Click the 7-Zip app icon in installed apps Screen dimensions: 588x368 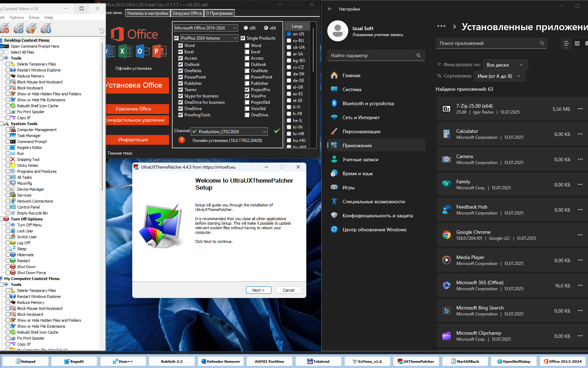click(x=447, y=109)
